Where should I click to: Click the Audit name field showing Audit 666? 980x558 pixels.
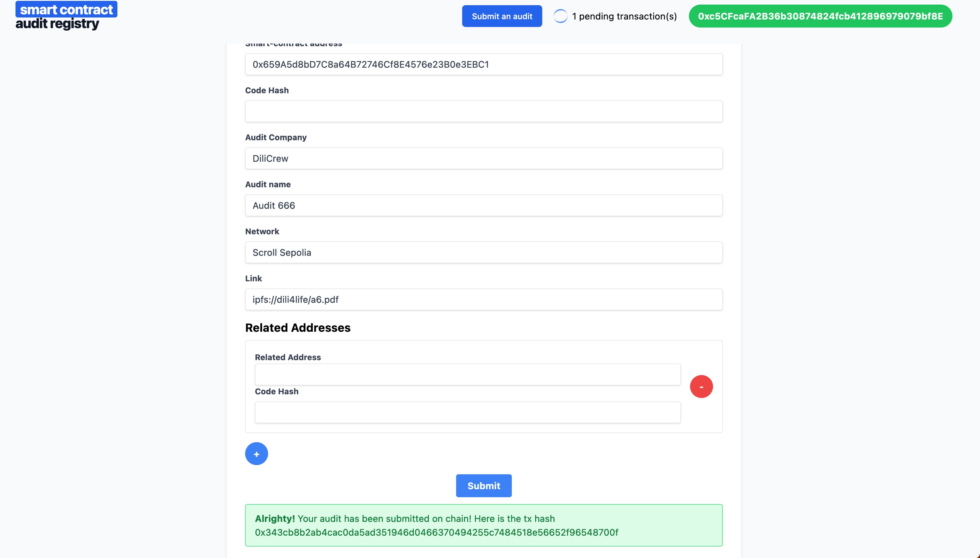point(483,205)
